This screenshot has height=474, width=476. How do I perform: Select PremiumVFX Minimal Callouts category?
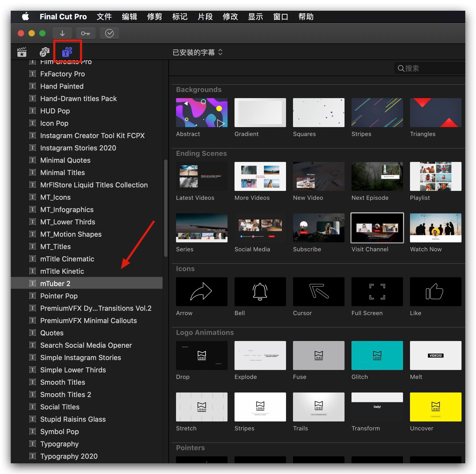[87, 320]
